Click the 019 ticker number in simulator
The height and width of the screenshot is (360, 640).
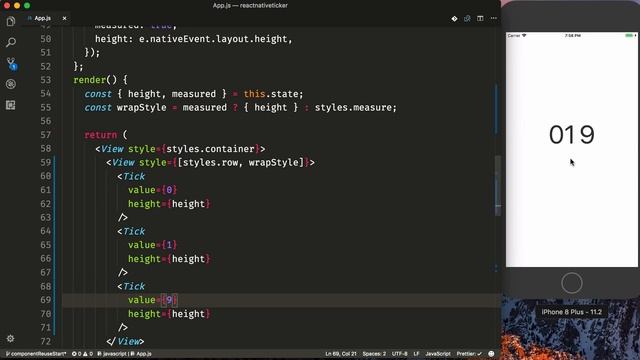(x=571, y=135)
